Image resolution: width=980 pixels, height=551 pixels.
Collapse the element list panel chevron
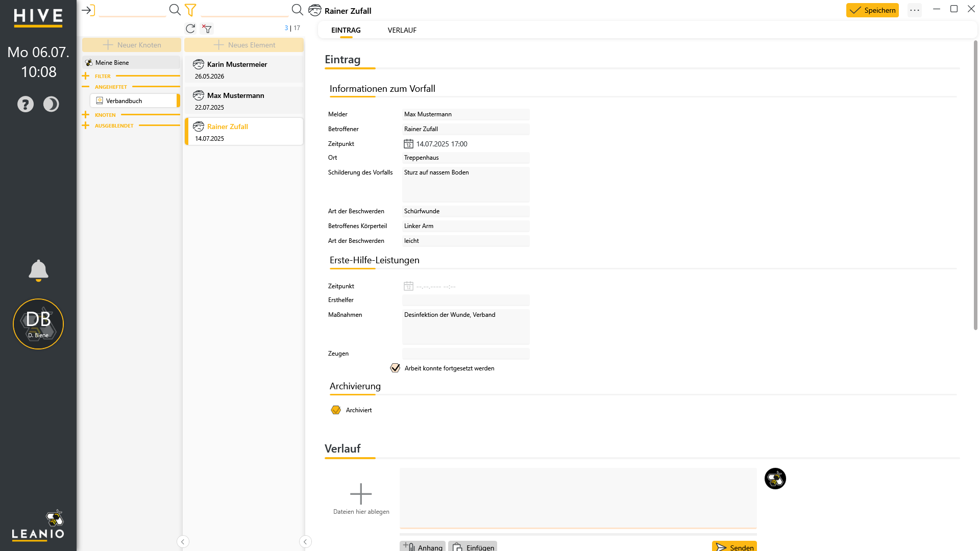point(305,542)
